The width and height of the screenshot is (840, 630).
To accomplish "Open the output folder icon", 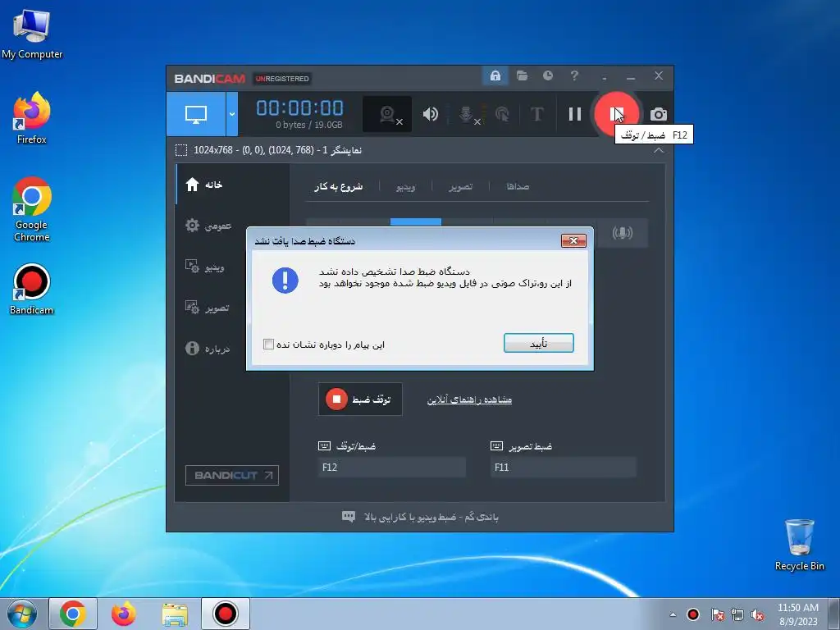I will pyautogui.click(x=522, y=75).
